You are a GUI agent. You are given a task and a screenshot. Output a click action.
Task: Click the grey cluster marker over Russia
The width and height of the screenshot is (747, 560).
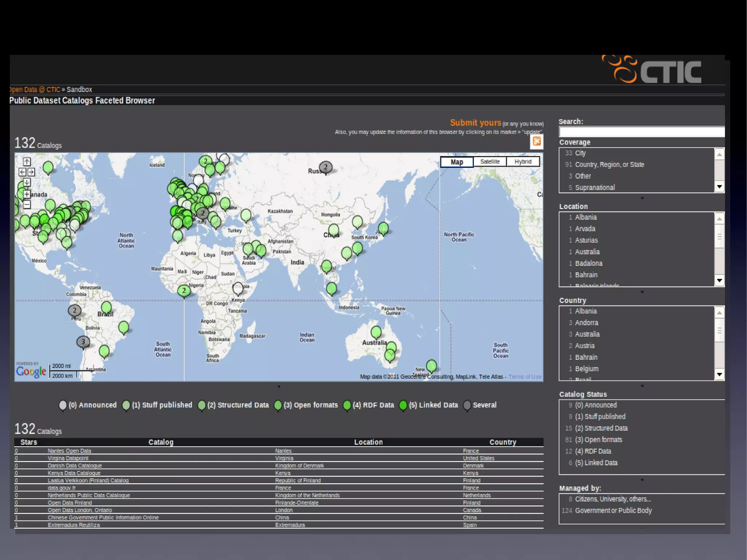pyautogui.click(x=326, y=167)
